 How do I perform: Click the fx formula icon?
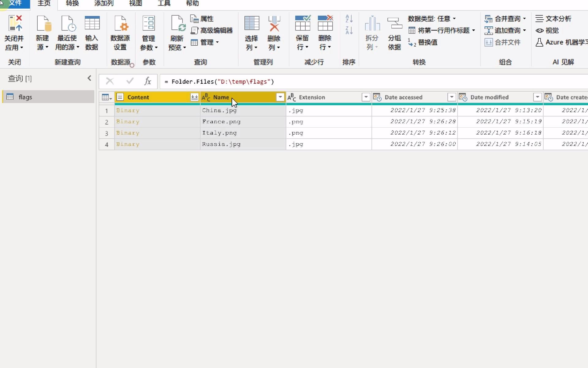[x=148, y=81]
